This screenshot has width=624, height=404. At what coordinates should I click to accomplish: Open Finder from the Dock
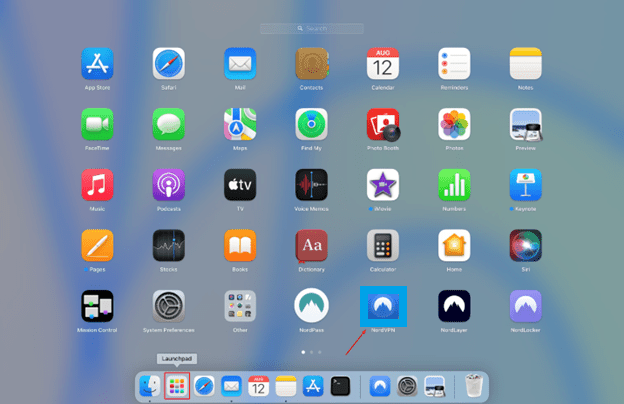pos(150,385)
